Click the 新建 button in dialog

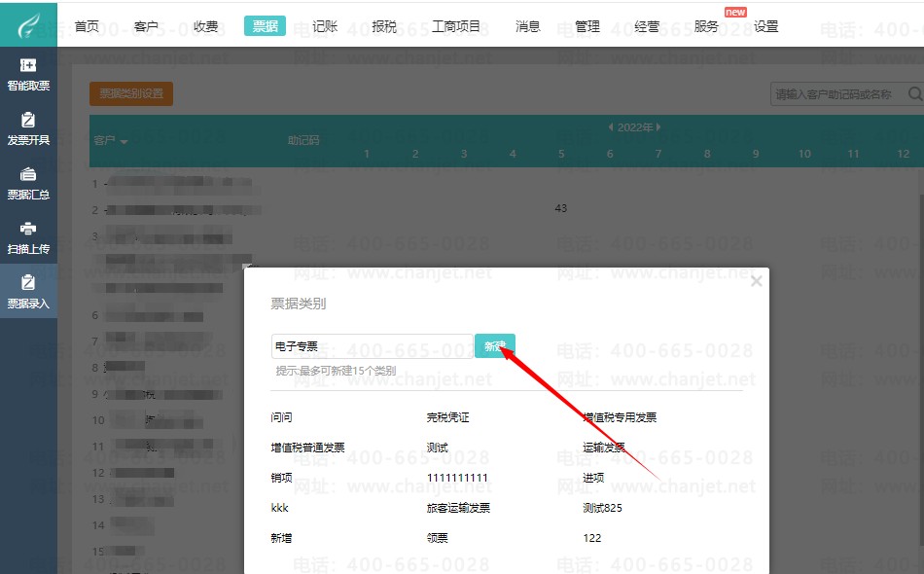(x=495, y=346)
